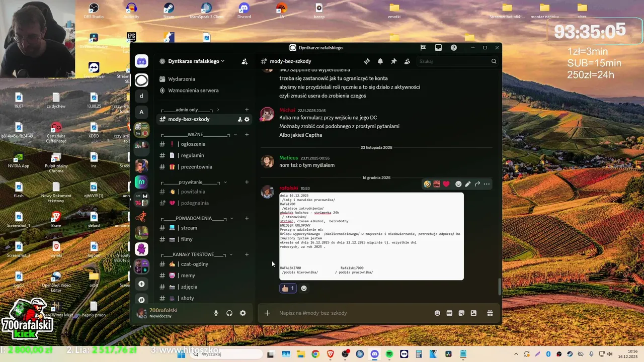
Task: Open apps icon next to sticker button
Action: tap(473, 313)
